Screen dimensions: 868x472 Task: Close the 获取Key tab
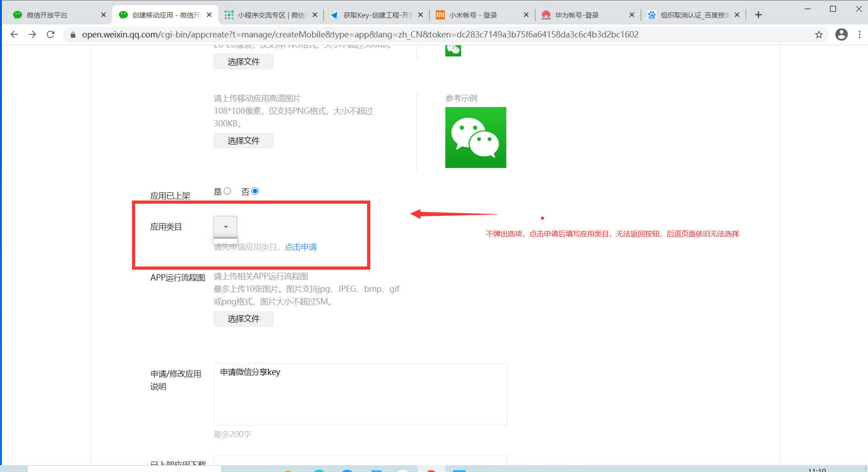click(x=420, y=15)
